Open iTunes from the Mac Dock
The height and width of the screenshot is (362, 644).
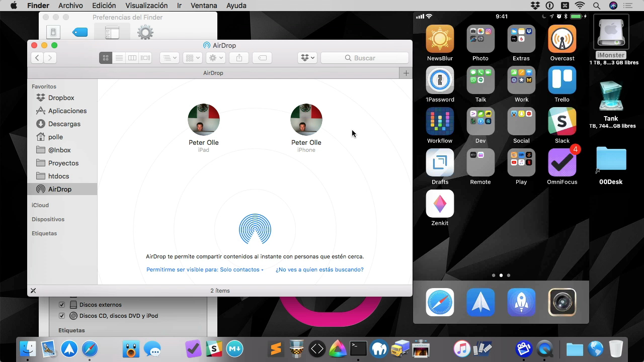(x=461, y=348)
